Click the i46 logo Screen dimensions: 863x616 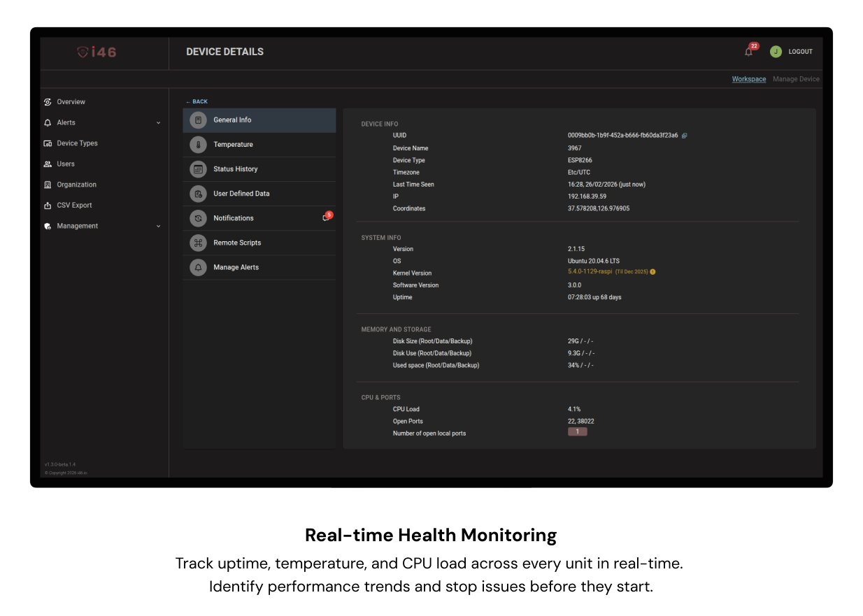[x=97, y=52]
